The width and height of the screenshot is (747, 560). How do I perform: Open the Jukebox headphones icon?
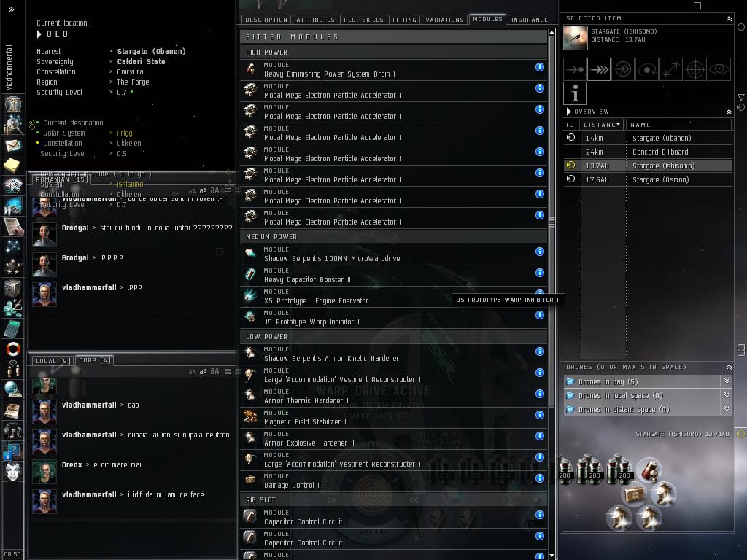click(13, 431)
